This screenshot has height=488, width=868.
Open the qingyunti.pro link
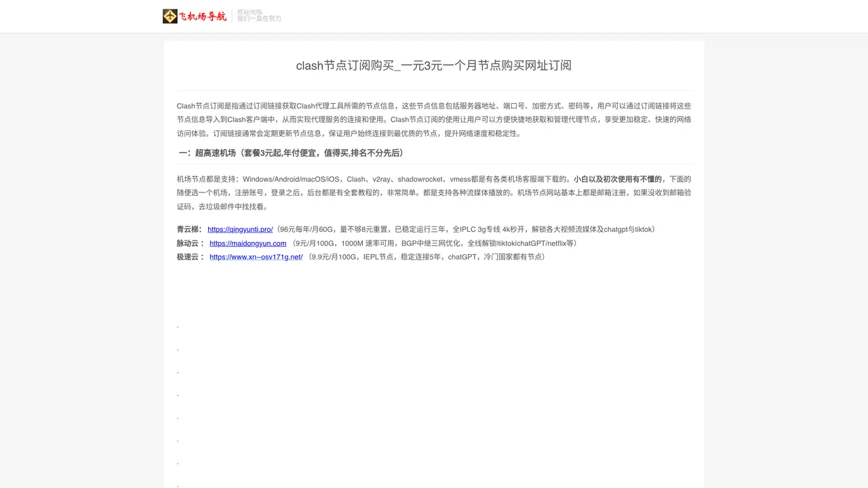(x=240, y=230)
